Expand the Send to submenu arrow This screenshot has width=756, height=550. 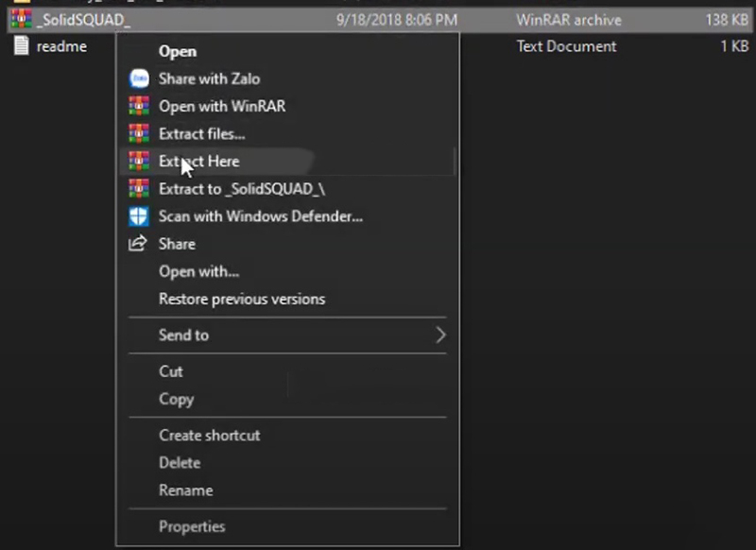click(440, 335)
